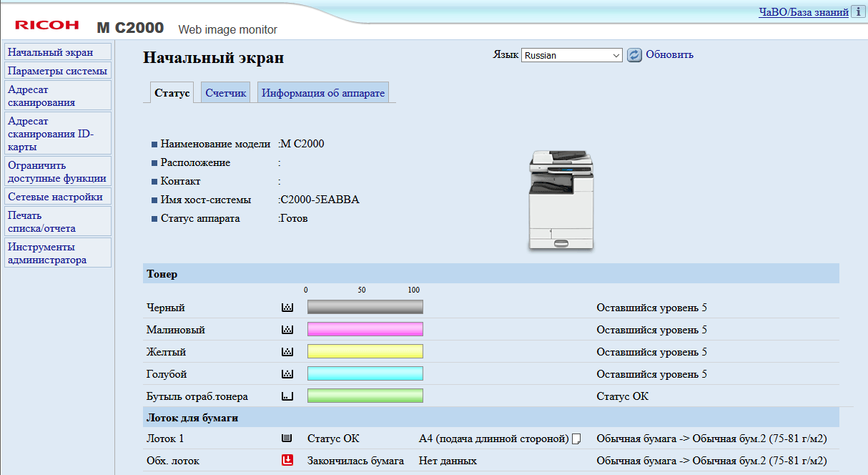Open the Информация об аппарате tab
This screenshot has width=868, height=475.
point(323,93)
